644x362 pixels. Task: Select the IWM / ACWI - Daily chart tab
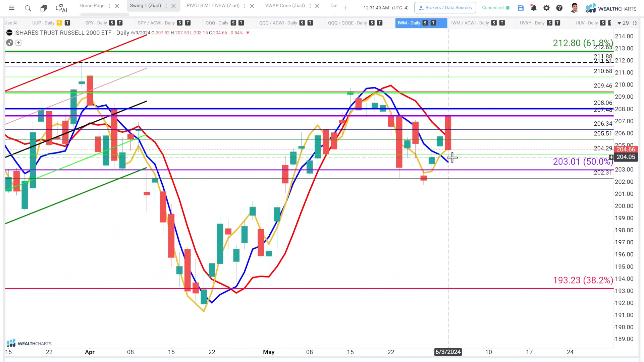click(470, 23)
